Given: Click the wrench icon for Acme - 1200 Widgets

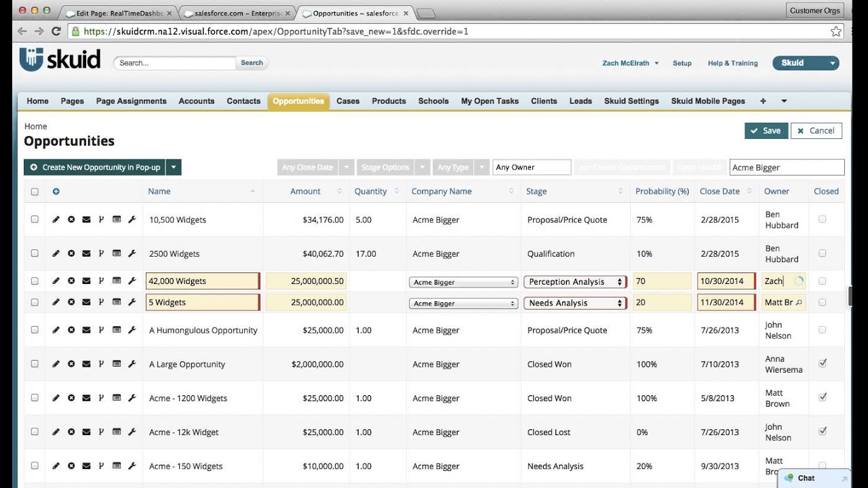Looking at the screenshot, I should tap(132, 398).
